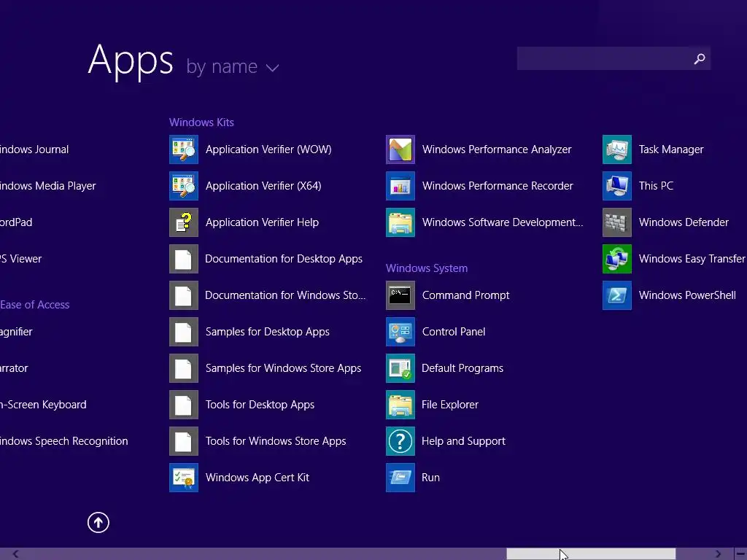Open Help and Support icon
The width and height of the screenshot is (747, 560).
400,441
